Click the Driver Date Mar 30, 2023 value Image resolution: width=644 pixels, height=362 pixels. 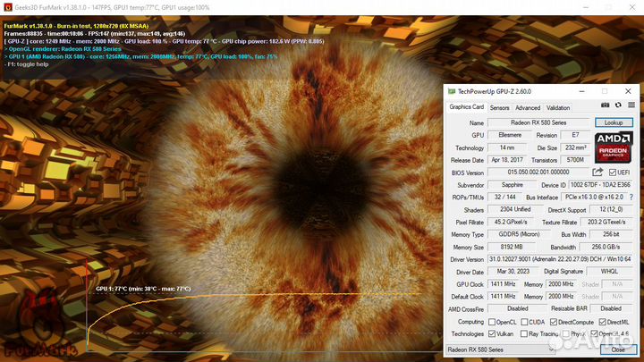click(513, 272)
